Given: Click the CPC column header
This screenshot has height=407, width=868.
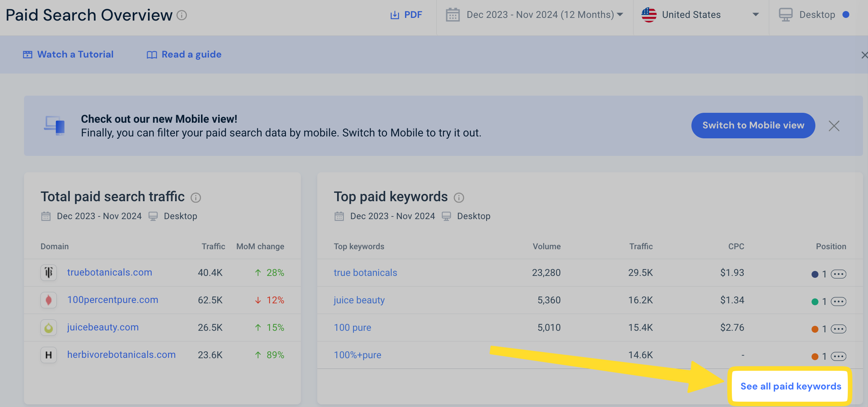Looking at the screenshot, I should click(736, 247).
